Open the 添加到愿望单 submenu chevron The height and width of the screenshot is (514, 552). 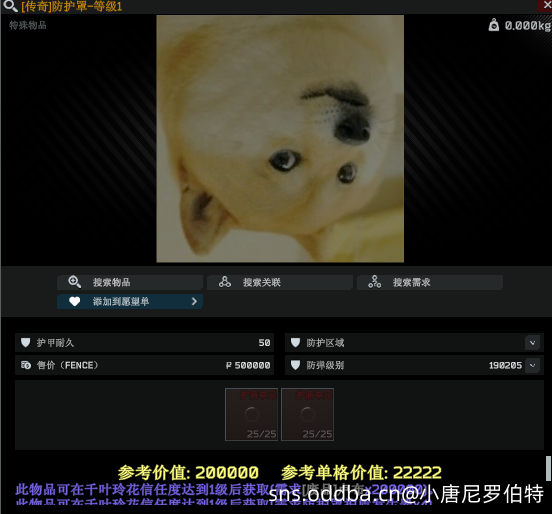[x=194, y=302]
